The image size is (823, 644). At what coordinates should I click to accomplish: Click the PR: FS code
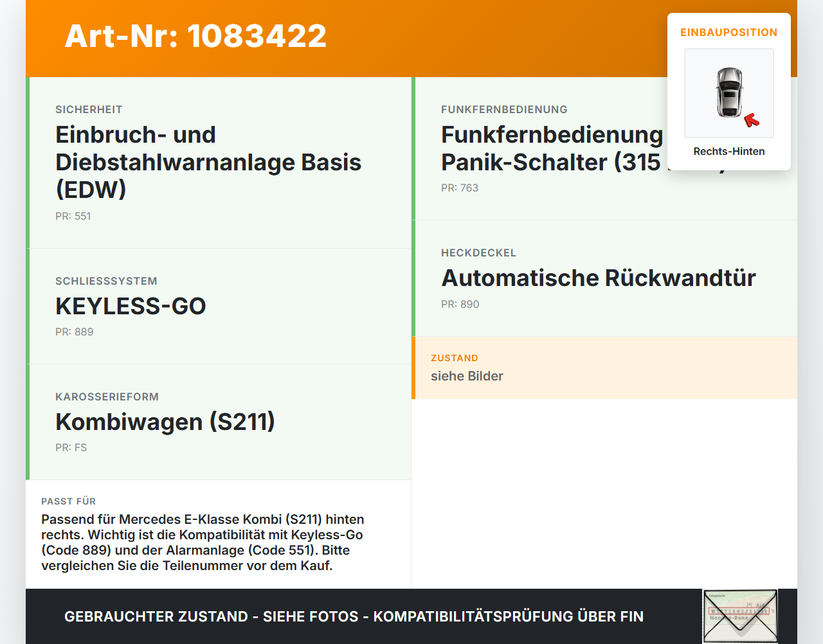pyautogui.click(x=71, y=448)
